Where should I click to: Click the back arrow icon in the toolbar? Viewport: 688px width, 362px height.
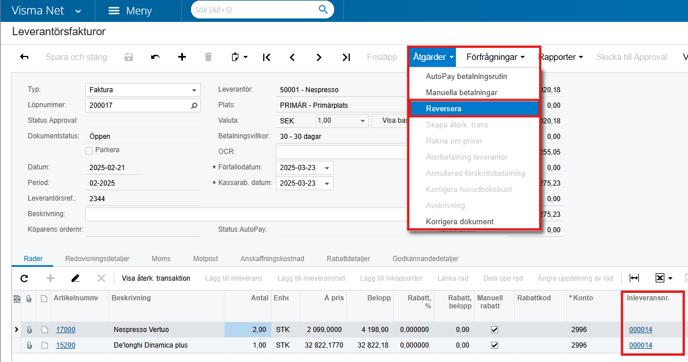coord(25,57)
